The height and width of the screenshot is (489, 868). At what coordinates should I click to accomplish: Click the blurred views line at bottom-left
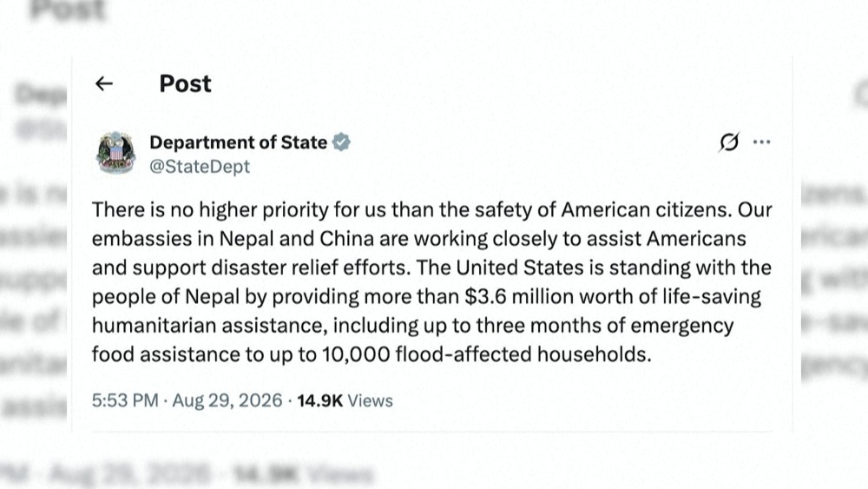click(187, 474)
